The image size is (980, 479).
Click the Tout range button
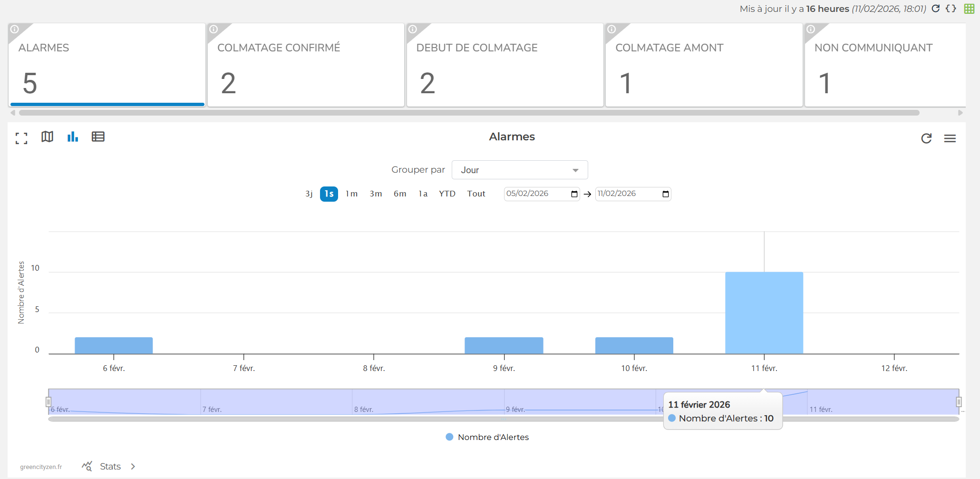476,194
